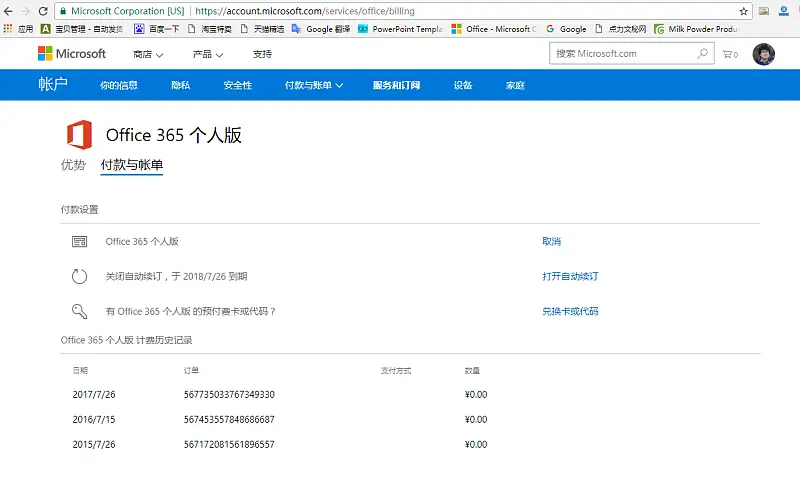Click the Microsoft logo

coord(71,54)
